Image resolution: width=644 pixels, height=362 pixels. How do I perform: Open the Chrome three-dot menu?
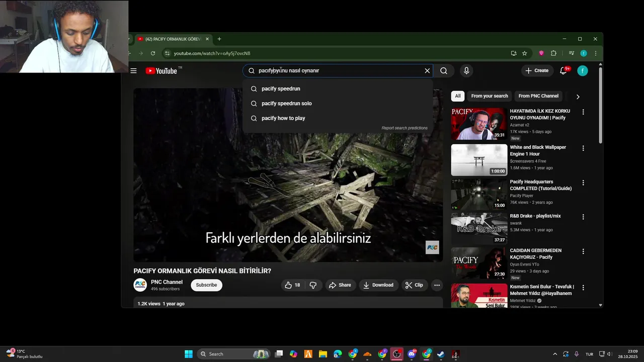pos(596,53)
